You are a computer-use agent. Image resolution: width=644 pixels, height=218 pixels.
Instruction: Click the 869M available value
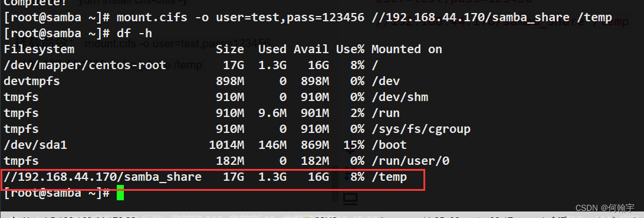click(x=315, y=145)
